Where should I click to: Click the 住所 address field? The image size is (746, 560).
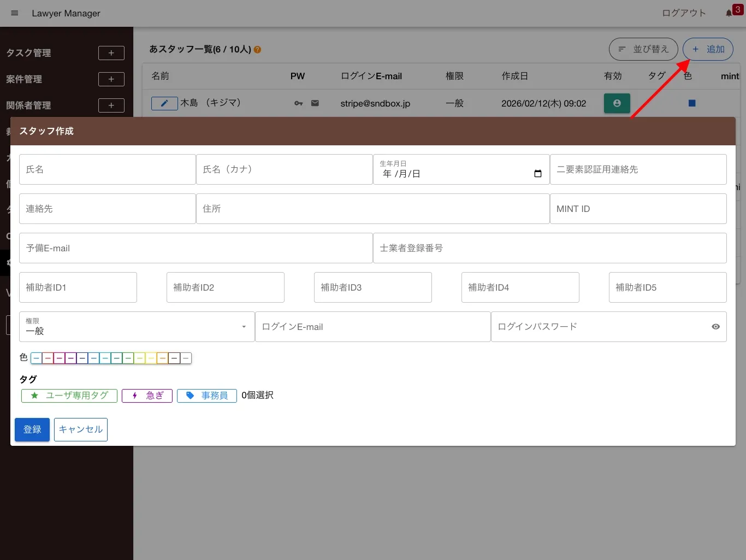(x=373, y=209)
